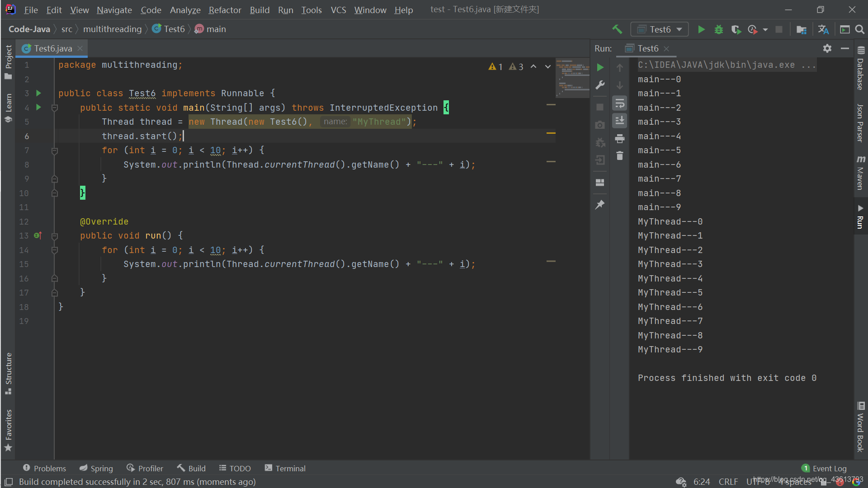Screen dimensions: 868x488
Task: Open the Project tool window
Action: click(8, 62)
